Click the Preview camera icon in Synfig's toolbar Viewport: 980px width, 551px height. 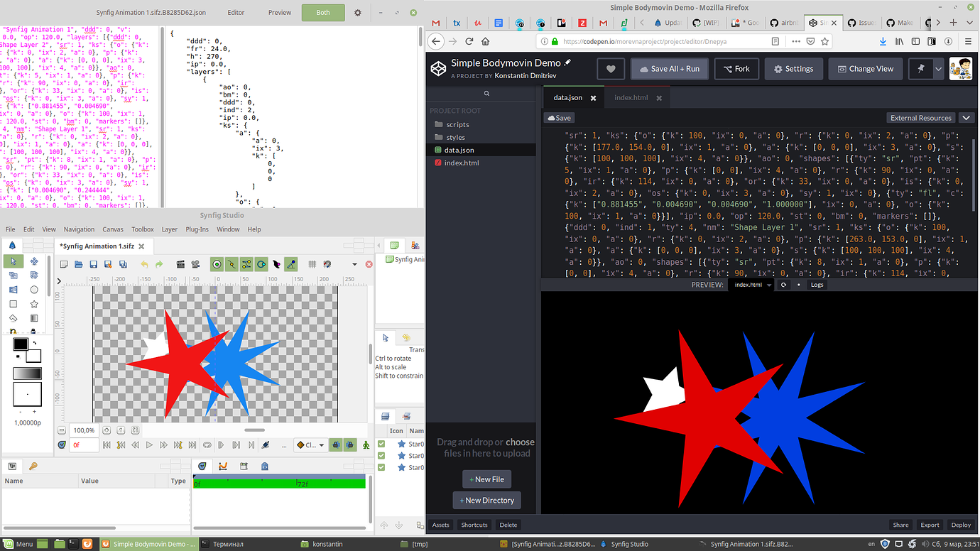(195, 264)
